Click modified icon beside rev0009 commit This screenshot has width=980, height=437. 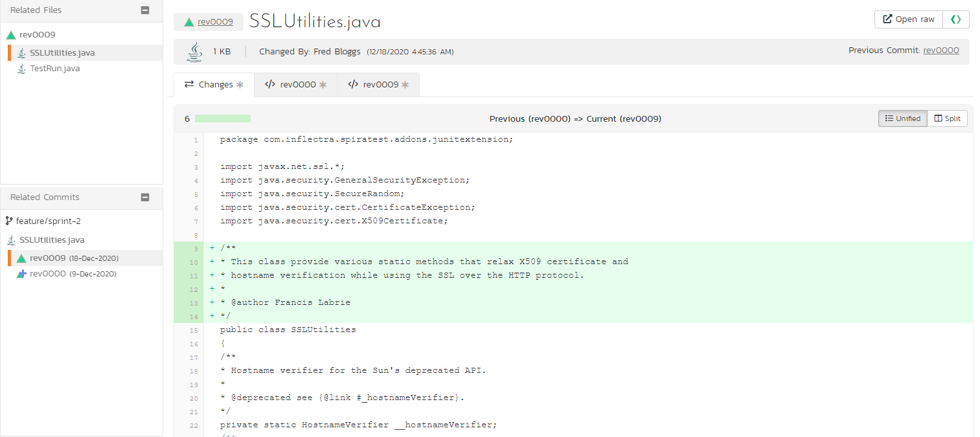[21, 258]
